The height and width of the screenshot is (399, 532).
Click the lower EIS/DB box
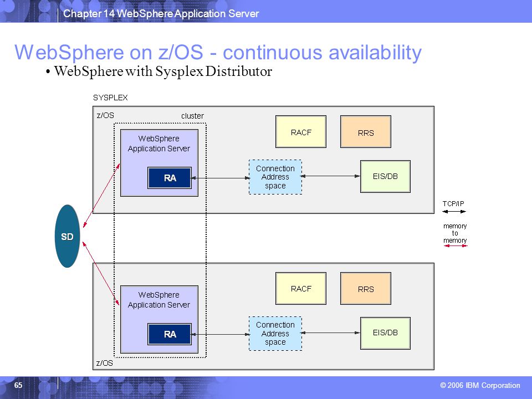pos(386,333)
